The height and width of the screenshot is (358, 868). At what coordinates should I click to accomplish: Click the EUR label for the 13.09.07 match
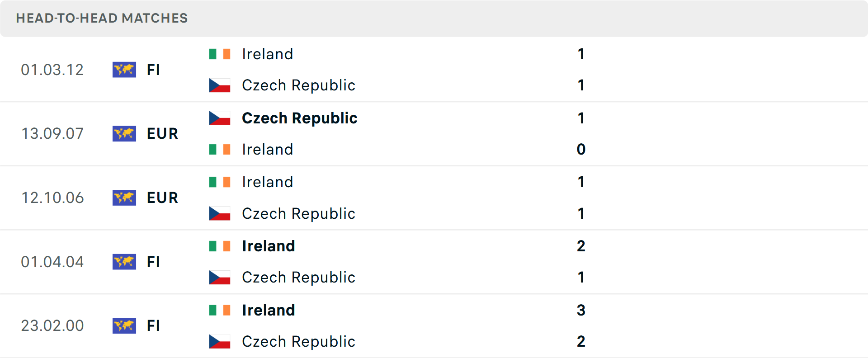162,133
